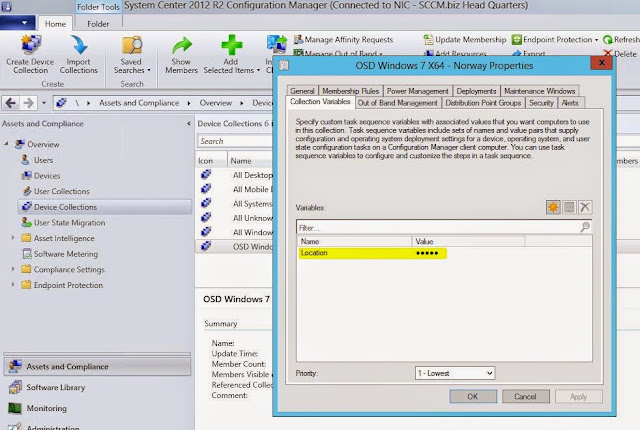Viewport: 640px width, 430px height.
Task: Click the Back navigation arrow
Action: [x=11, y=103]
